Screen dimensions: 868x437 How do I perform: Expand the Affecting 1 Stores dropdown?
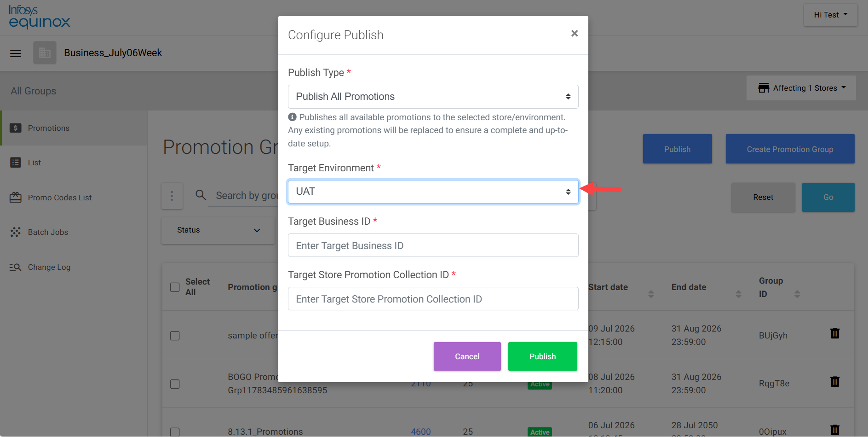pyautogui.click(x=801, y=88)
